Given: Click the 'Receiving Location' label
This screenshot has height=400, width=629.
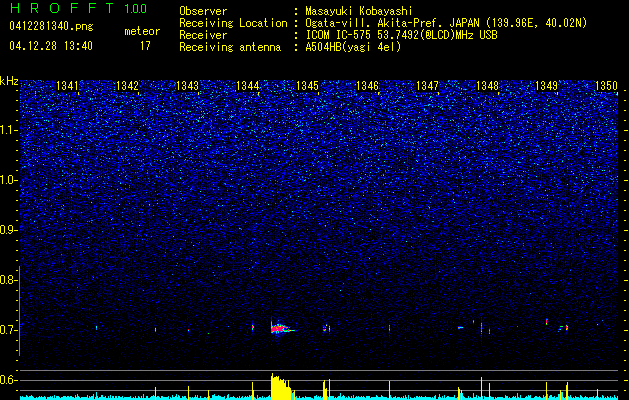Looking at the screenshot, I should (x=233, y=23).
